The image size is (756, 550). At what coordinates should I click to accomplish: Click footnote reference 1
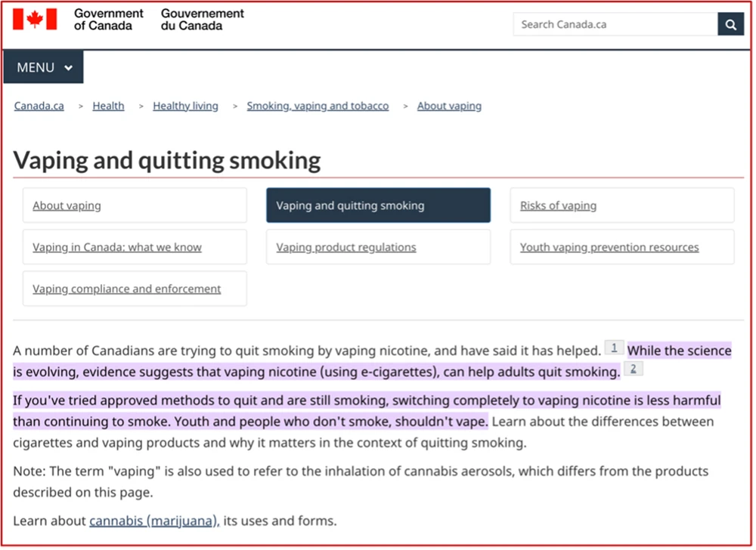(x=614, y=348)
